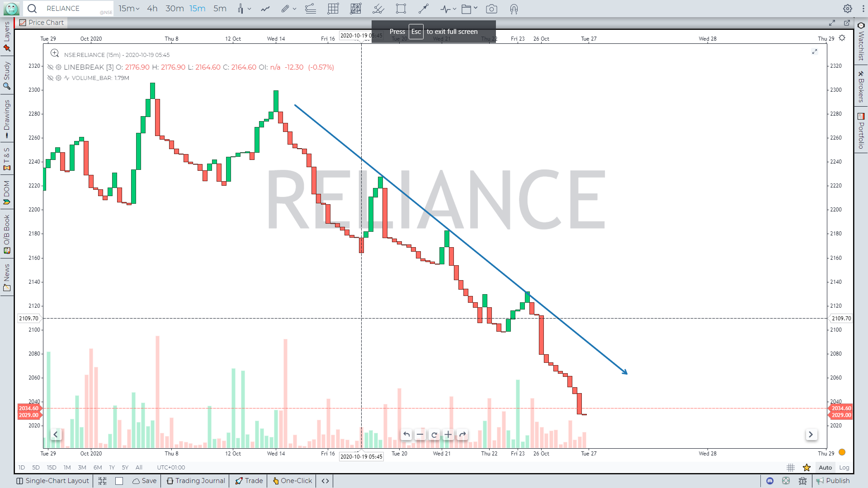Select the measure line tool icon
This screenshot has width=868, height=488.
[x=424, y=9]
